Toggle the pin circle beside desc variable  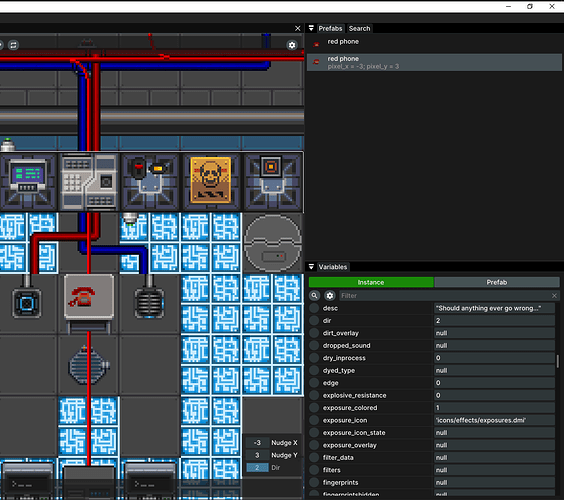(x=314, y=308)
